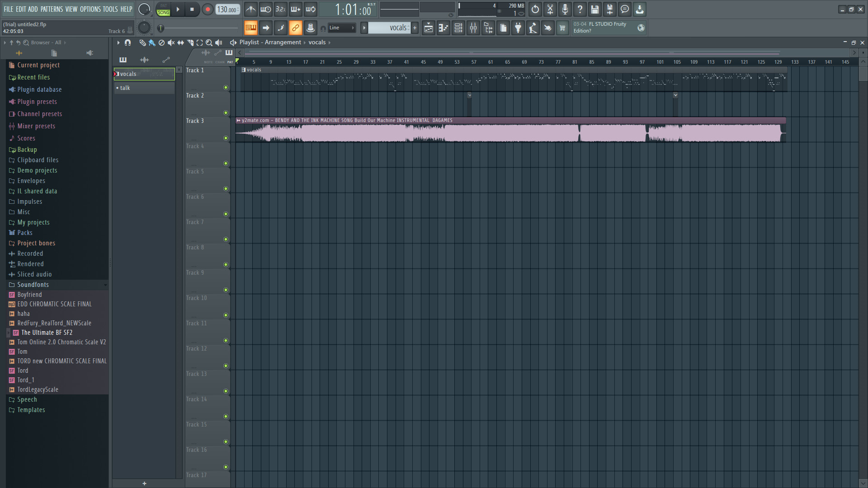Toggle the recording countdown icon
The height and width of the screenshot is (488, 868).
[x=280, y=9]
